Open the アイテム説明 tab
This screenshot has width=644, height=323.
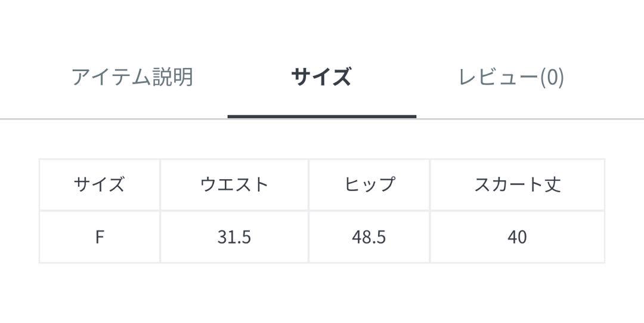coord(132,77)
